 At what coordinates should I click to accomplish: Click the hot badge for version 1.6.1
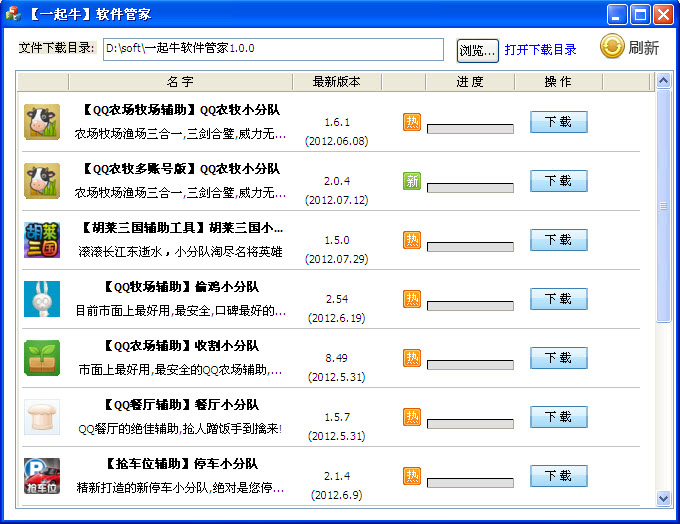pos(412,122)
